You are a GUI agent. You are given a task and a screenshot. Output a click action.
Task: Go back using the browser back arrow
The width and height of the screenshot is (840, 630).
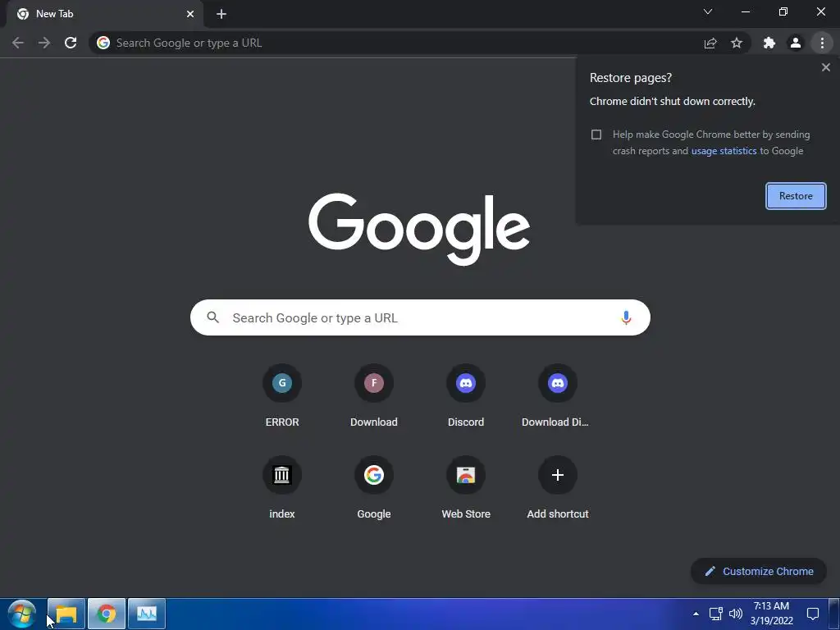click(x=18, y=43)
